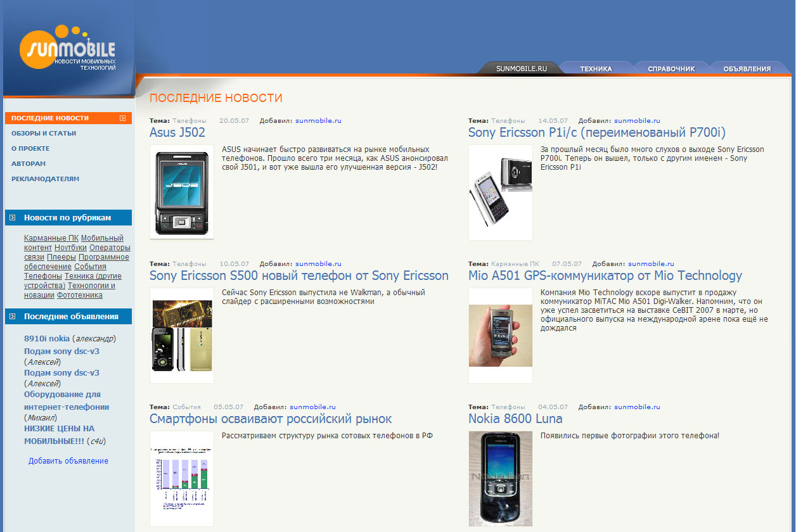Open the О проекте page
The height and width of the screenshot is (532, 796).
point(30,149)
